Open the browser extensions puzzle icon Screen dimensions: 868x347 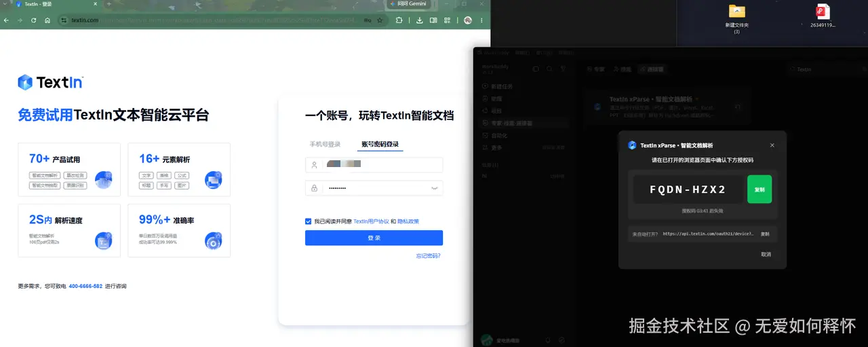(399, 20)
